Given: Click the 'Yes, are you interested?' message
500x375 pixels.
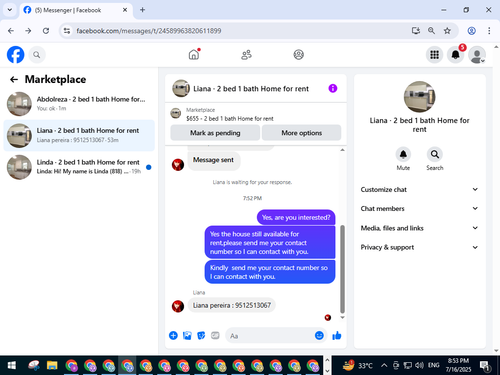Looking at the screenshot, I should [x=296, y=217].
